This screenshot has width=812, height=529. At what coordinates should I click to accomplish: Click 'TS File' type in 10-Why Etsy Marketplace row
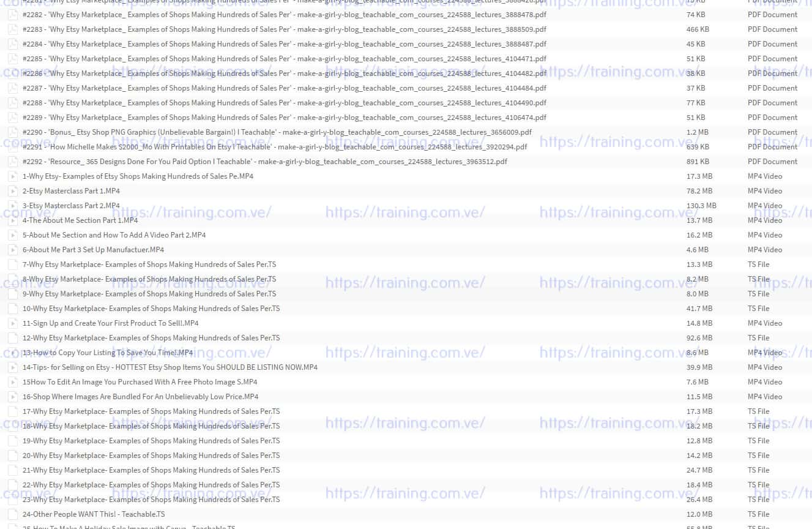click(x=759, y=309)
